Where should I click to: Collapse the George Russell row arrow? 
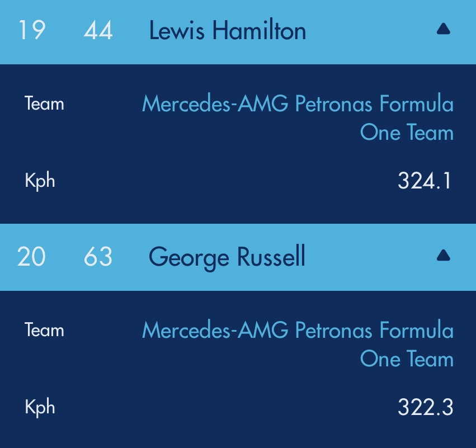443,256
